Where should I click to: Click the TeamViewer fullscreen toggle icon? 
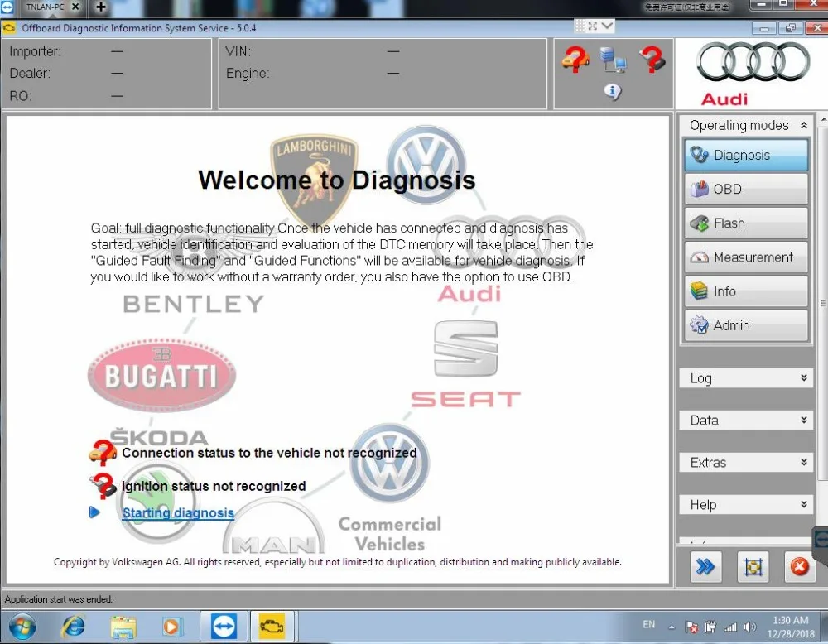point(593,26)
